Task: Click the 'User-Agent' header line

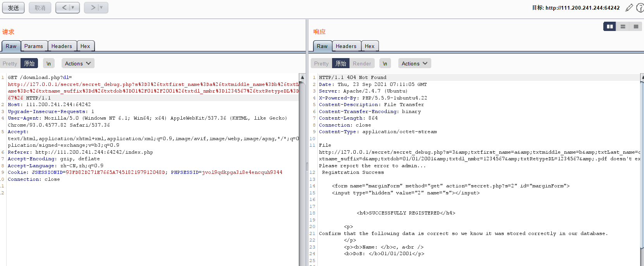Action: tap(147, 118)
